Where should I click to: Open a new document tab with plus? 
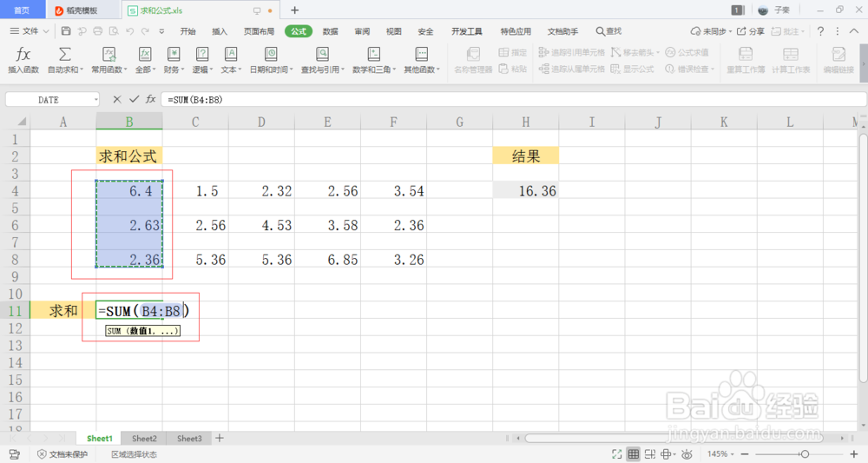[x=294, y=10]
